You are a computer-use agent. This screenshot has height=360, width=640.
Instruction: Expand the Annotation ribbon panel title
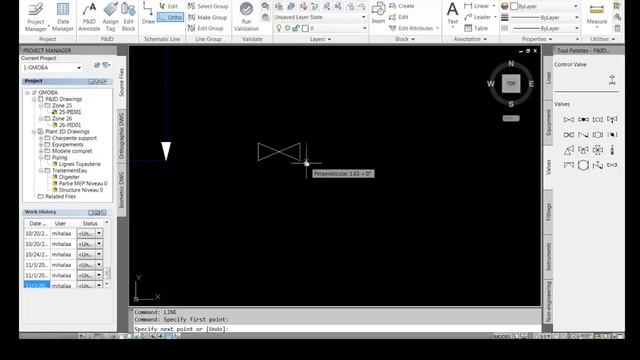470,39
